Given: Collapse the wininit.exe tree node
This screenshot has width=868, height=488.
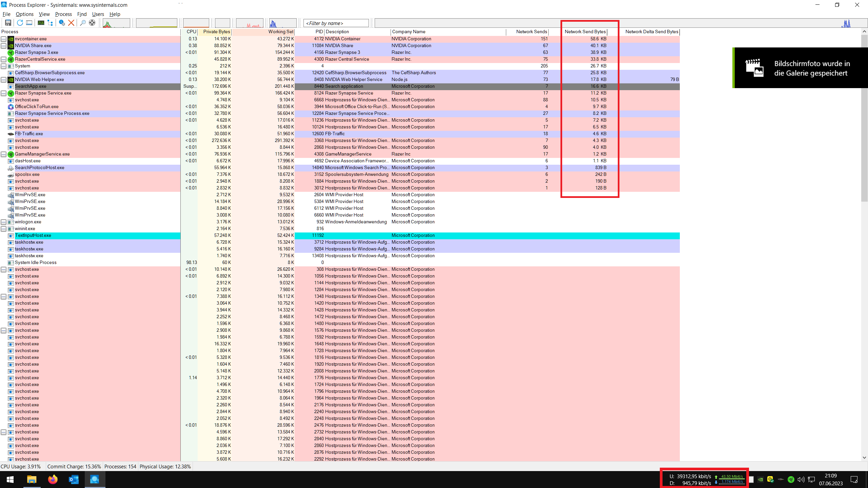Looking at the screenshot, I should tap(3, 229).
